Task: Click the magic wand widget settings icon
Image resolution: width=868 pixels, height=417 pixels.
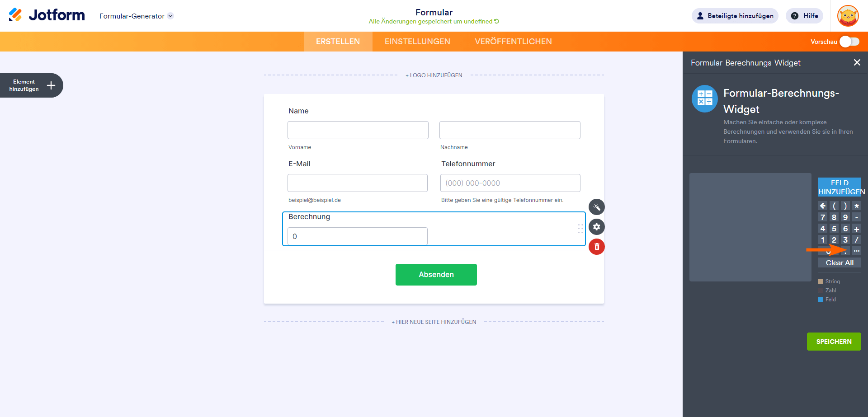Action: (597, 207)
